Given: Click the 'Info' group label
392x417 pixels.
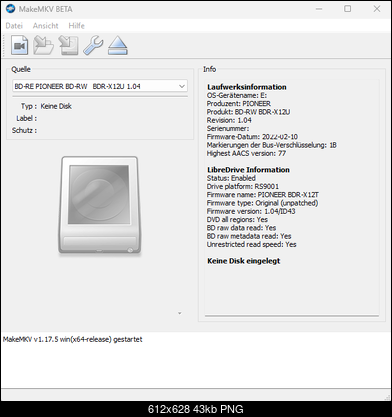Looking at the screenshot, I should (x=210, y=69).
